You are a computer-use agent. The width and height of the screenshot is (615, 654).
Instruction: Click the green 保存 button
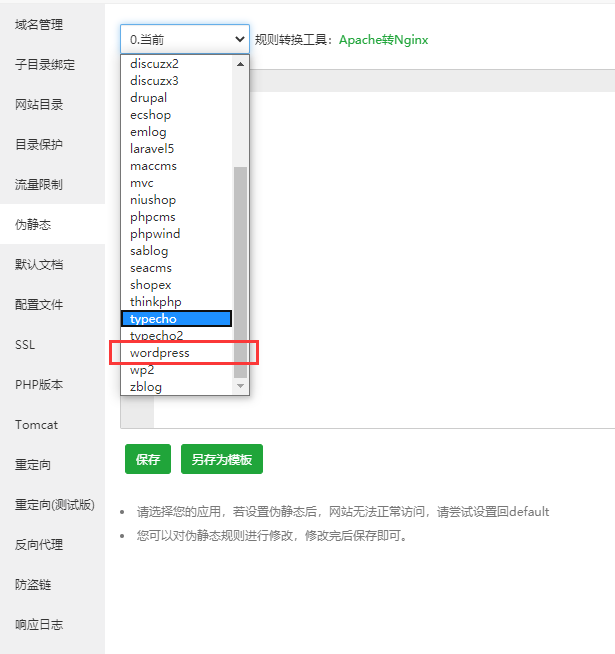click(x=148, y=459)
